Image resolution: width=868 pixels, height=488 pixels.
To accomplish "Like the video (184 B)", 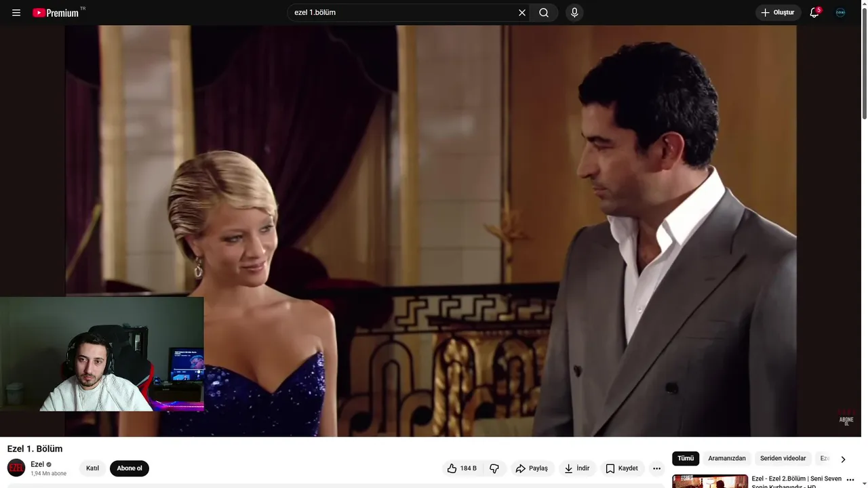I will 462,468.
